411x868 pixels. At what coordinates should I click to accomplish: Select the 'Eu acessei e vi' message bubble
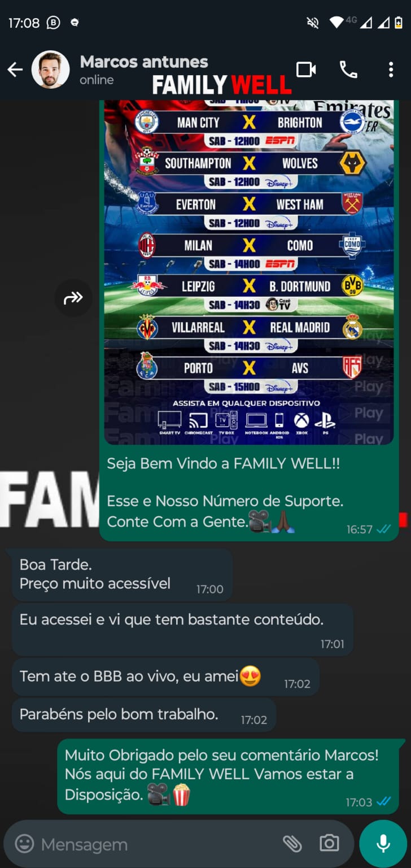click(x=182, y=630)
